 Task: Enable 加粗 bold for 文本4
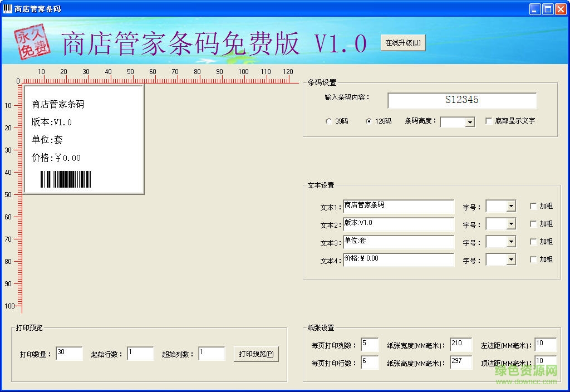click(533, 259)
